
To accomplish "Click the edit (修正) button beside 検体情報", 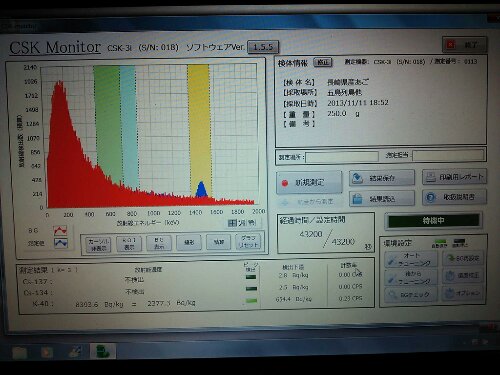I will (323, 62).
